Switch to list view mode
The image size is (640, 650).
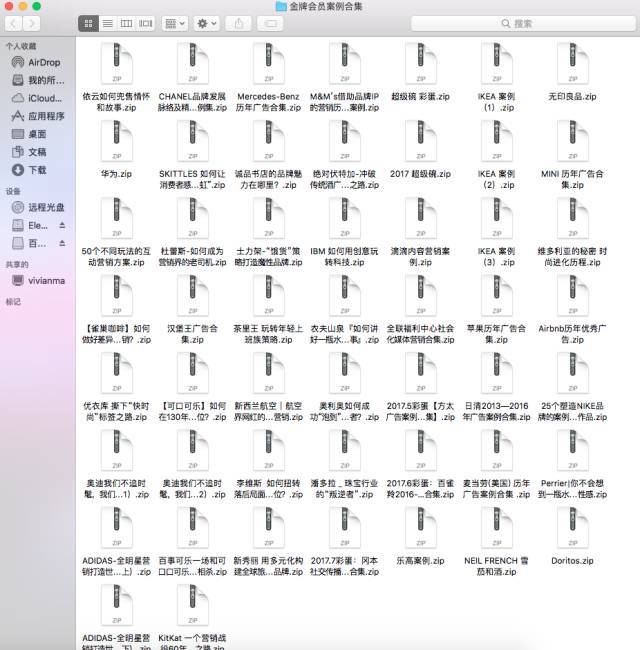[x=107, y=24]
